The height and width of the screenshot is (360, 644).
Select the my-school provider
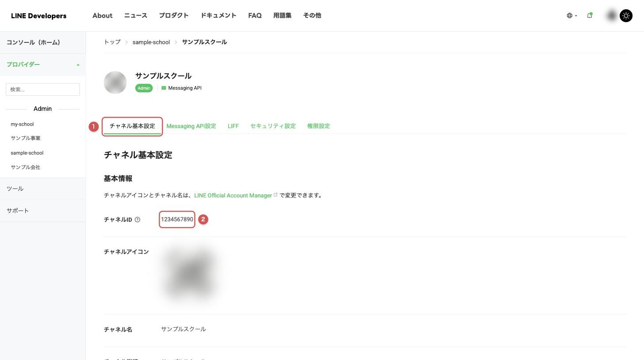[x=22, y=124]
